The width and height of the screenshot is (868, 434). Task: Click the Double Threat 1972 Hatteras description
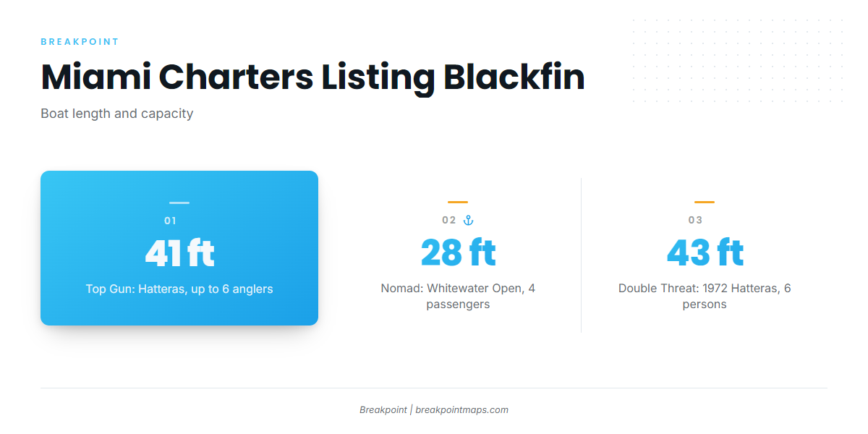(705, 297)
